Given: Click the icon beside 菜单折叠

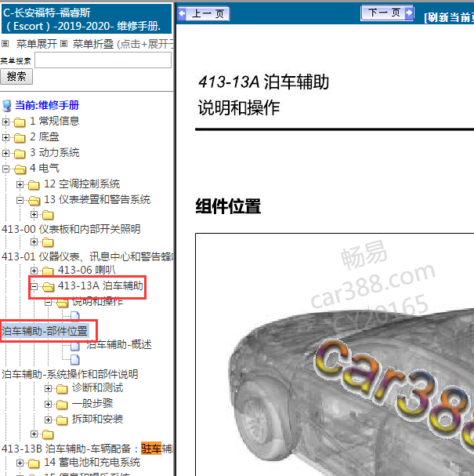Looking at the screenshot, I should point(63,44).
